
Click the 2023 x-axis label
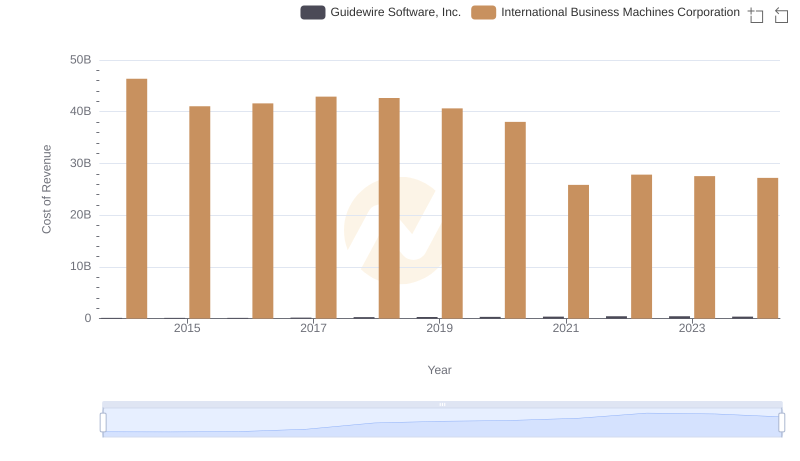point(692,328)
